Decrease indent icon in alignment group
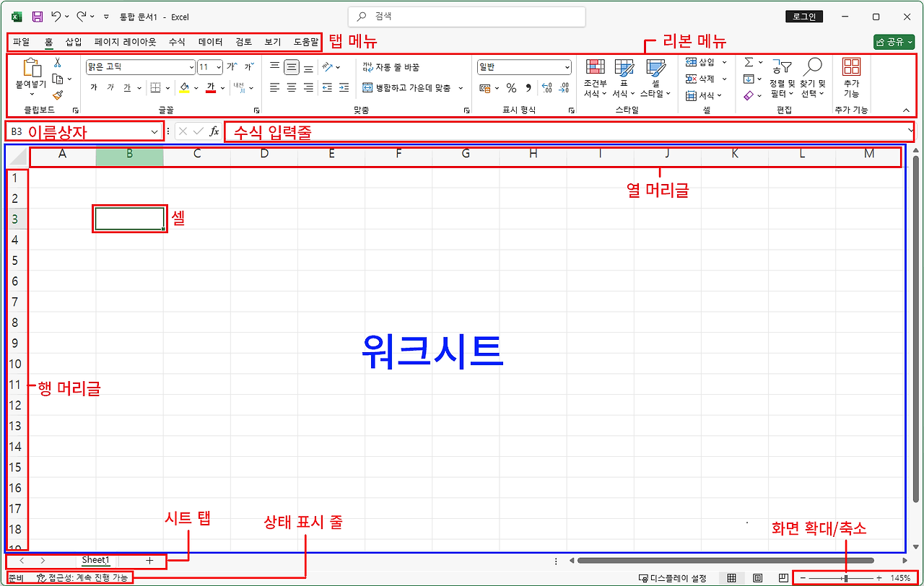This screenshot has height=586, width=924. click(327, 87)
